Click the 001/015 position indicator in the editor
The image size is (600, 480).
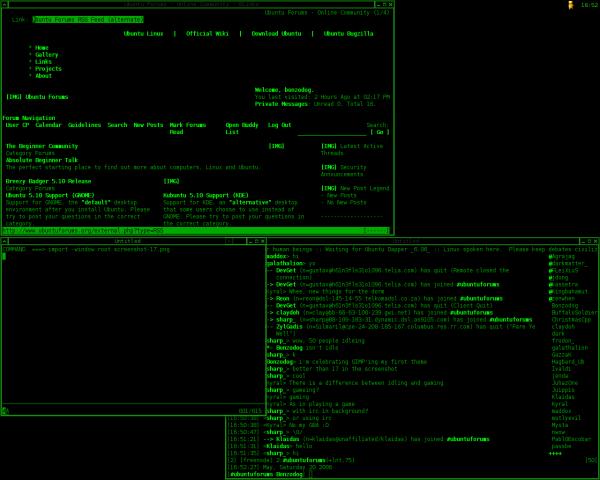pos(250,411)
